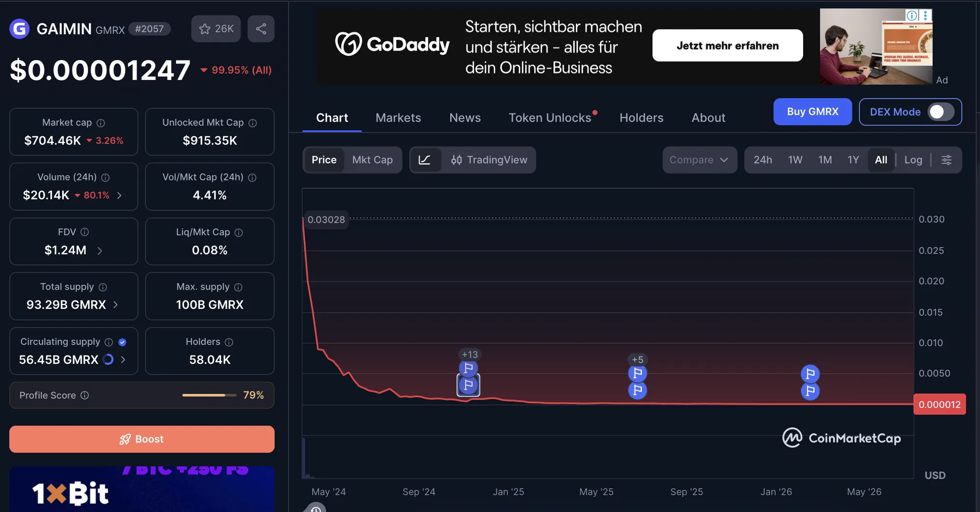
Task: Click the share icon button
Action: pyautogui.click(x=261, y=29)
